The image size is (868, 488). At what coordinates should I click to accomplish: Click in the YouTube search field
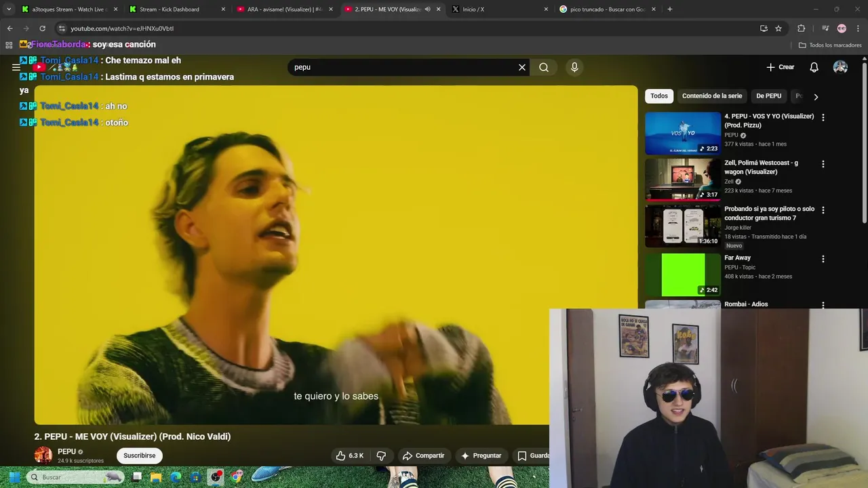[403, 67]
